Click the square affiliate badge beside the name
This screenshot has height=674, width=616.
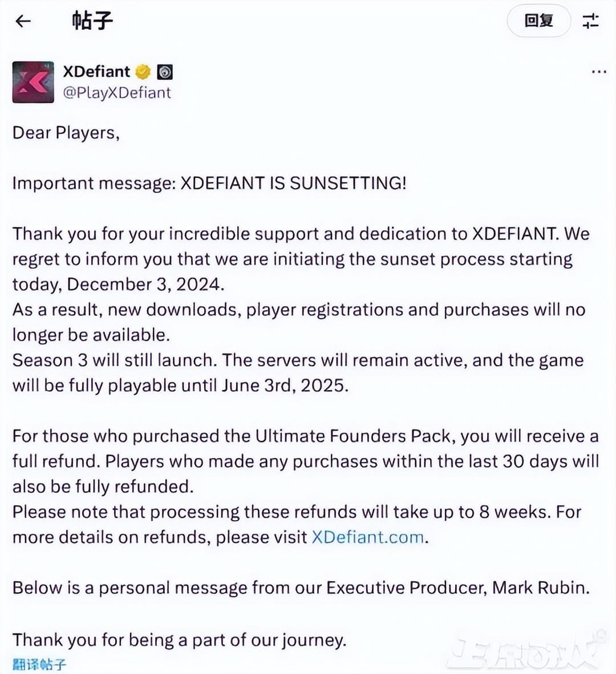(x=165, y=72)
